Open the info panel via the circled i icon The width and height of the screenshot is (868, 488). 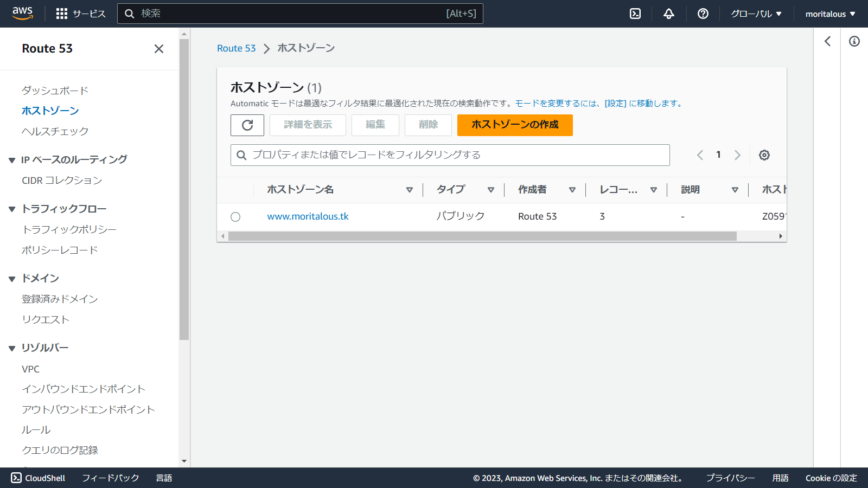856,41
